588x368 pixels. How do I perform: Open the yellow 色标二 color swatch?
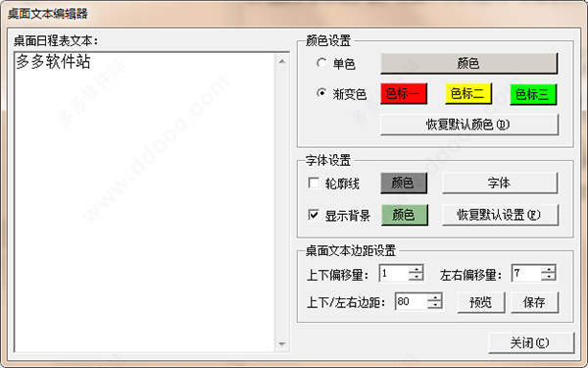468,93
